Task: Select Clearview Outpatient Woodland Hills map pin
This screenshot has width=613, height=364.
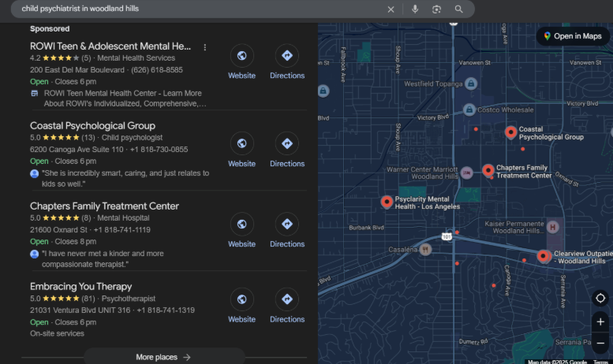Action: coord(543,256)
